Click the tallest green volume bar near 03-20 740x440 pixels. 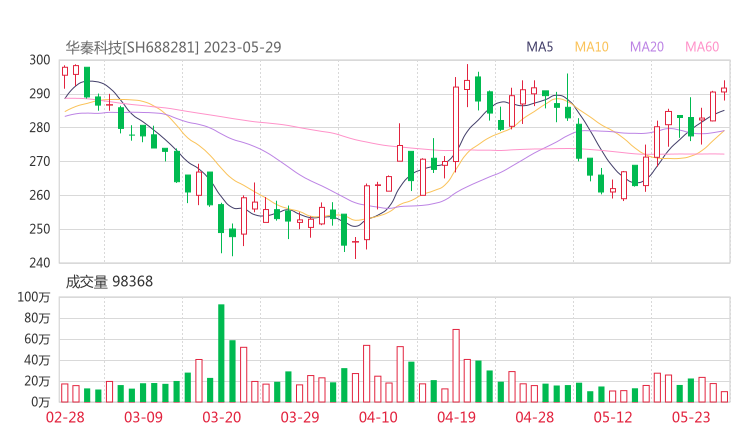coord(221,353)
